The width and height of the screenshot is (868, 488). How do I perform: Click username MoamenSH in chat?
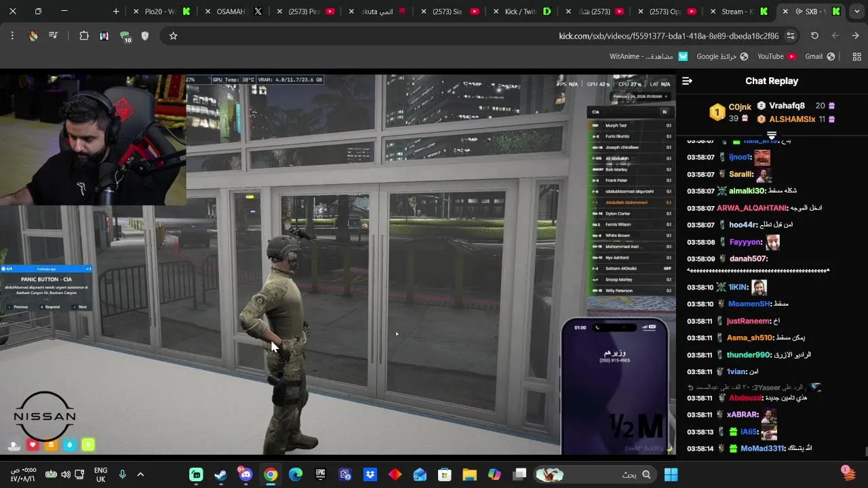pos(749,304)
